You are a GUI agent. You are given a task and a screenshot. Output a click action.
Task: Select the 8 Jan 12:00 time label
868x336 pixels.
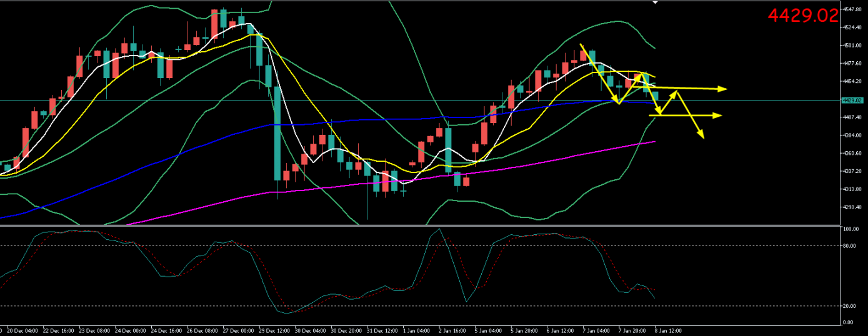pos(667,330)
